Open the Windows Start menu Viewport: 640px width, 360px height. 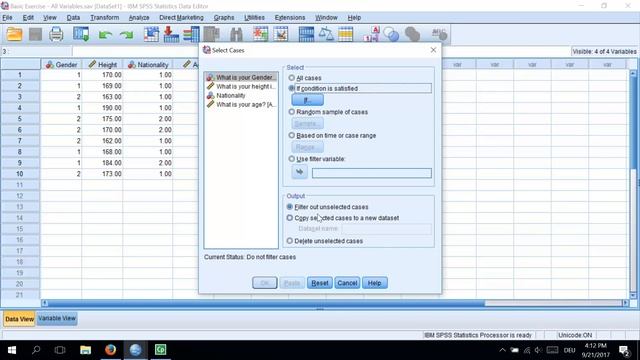pos(12,350)
